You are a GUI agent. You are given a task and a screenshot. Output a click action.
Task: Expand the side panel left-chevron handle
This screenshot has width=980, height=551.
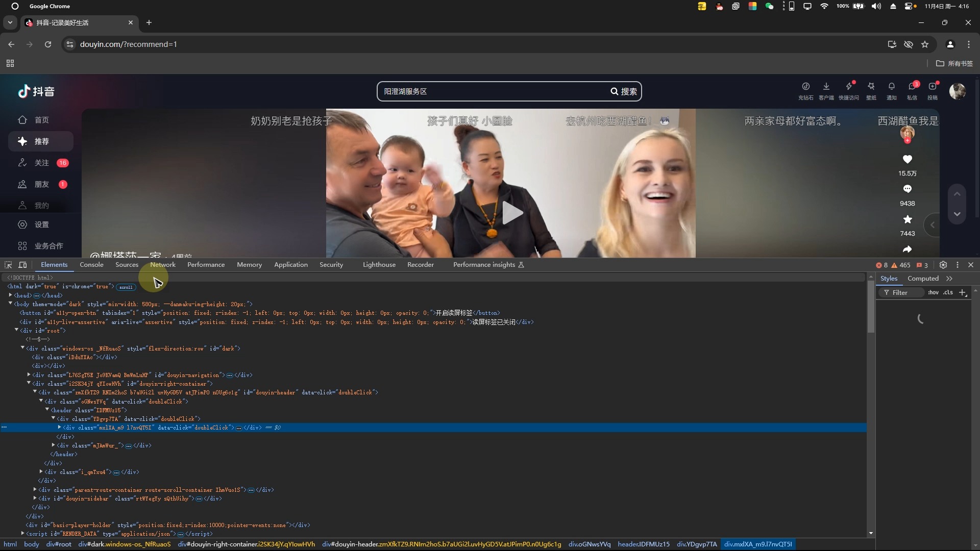pos(932,224)
